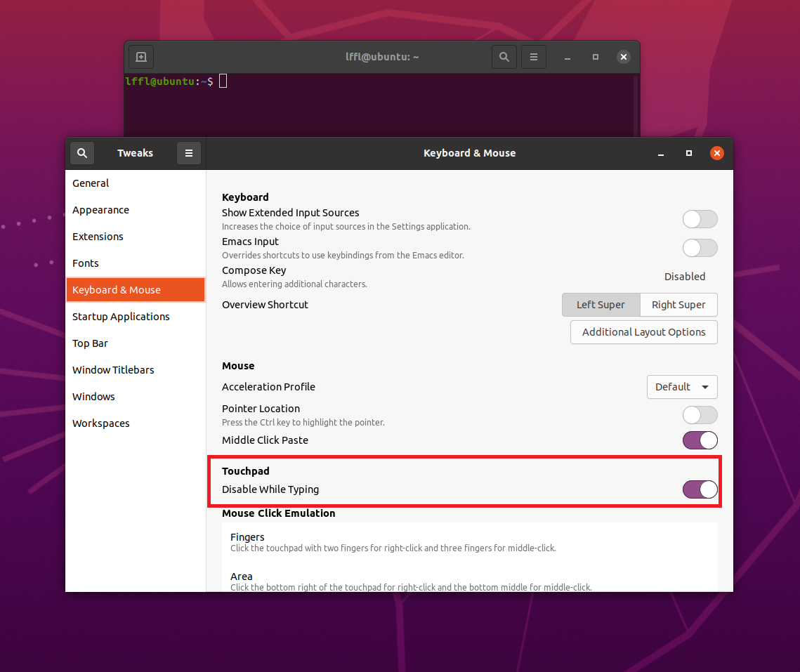800x672 pixels.
Task: Select Right Super for Overview Shortcut
Action: click(x=678, y=305)
